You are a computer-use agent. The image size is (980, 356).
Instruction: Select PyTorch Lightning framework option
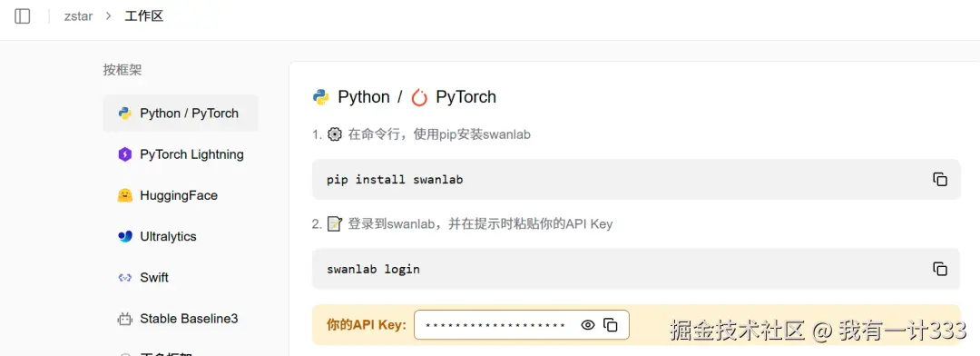181,154
